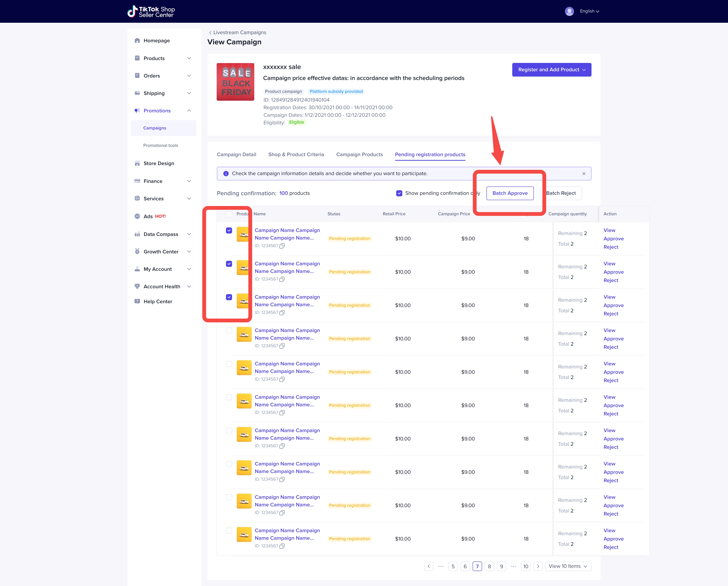Check the select-all checkbox in the table header
The width and height of the screenshot is (728, 586).
(229, 214)
